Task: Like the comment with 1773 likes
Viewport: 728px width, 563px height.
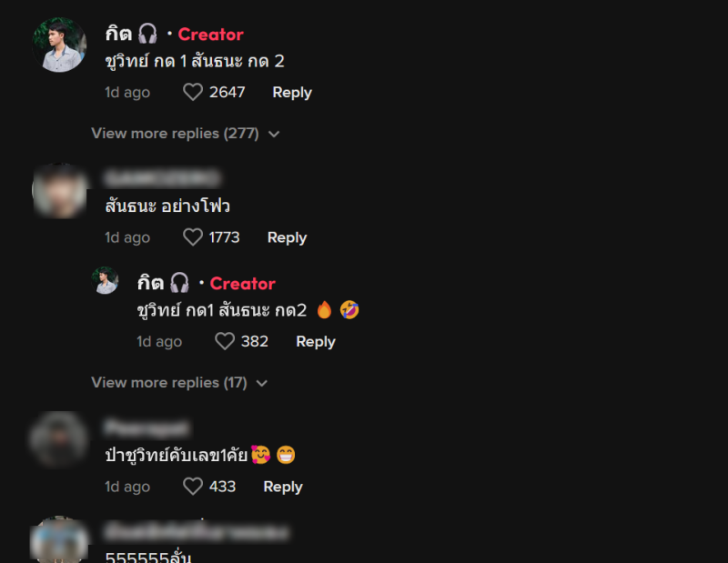Action: point(193,237)
